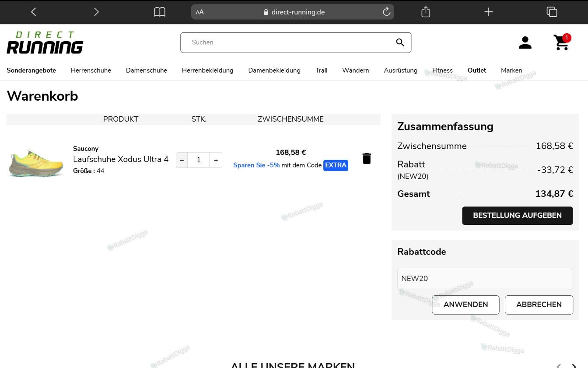This screenshot has height=368, width=588.
Task: Open the Laufschuhe Xodus Ultra 4 link
Action: pos(121,159)
